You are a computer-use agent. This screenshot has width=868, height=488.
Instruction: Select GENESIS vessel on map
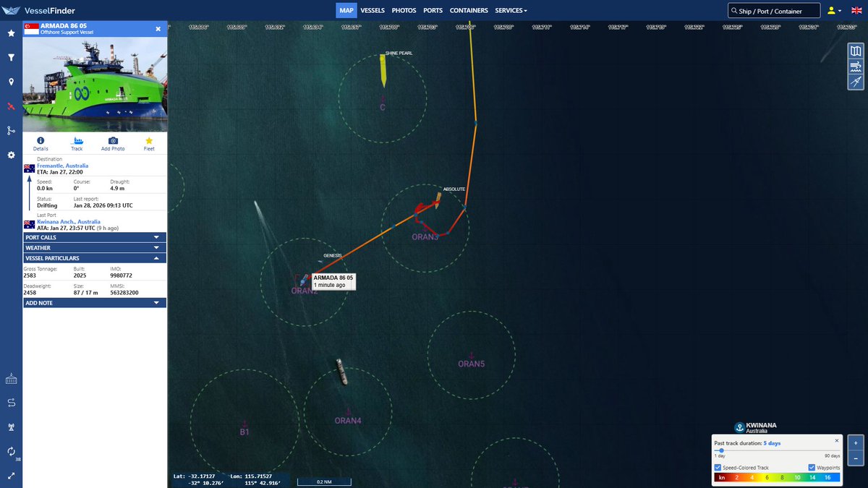(321, 262)
